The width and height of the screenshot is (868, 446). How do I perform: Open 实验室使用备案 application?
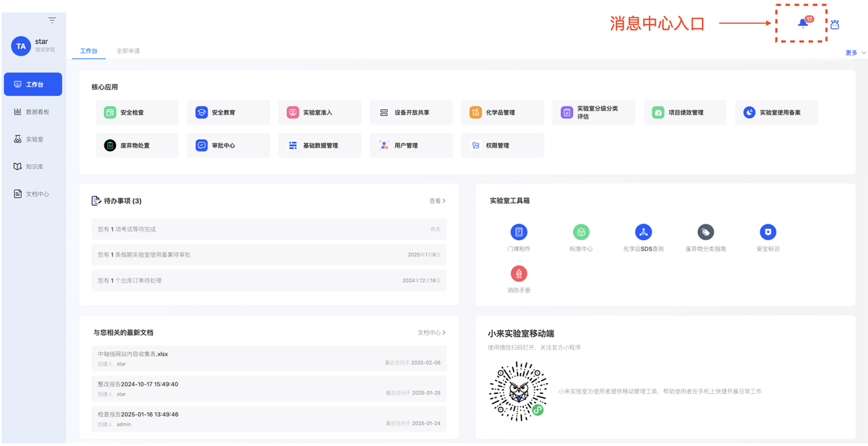(776, 113)
